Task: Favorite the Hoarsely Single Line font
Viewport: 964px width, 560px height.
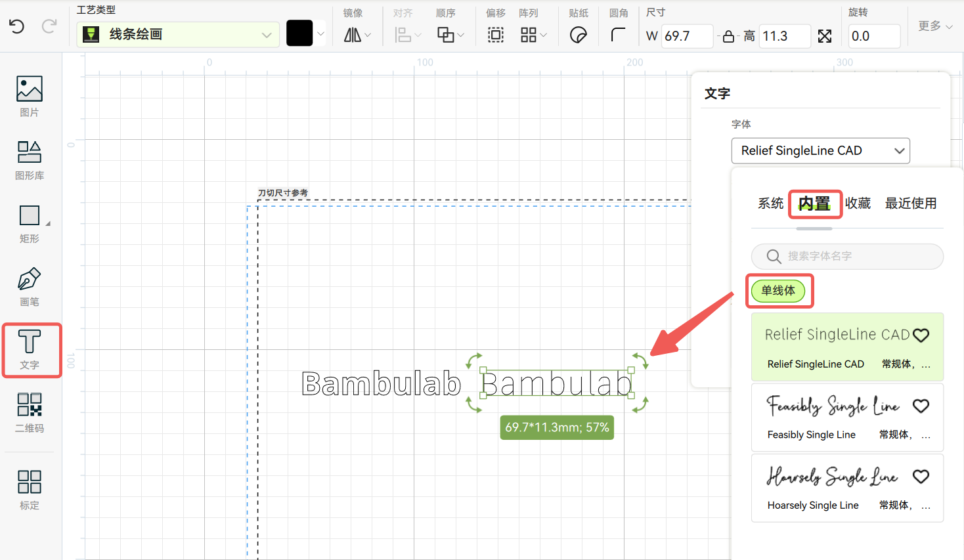Action: [x=921, y=477]
